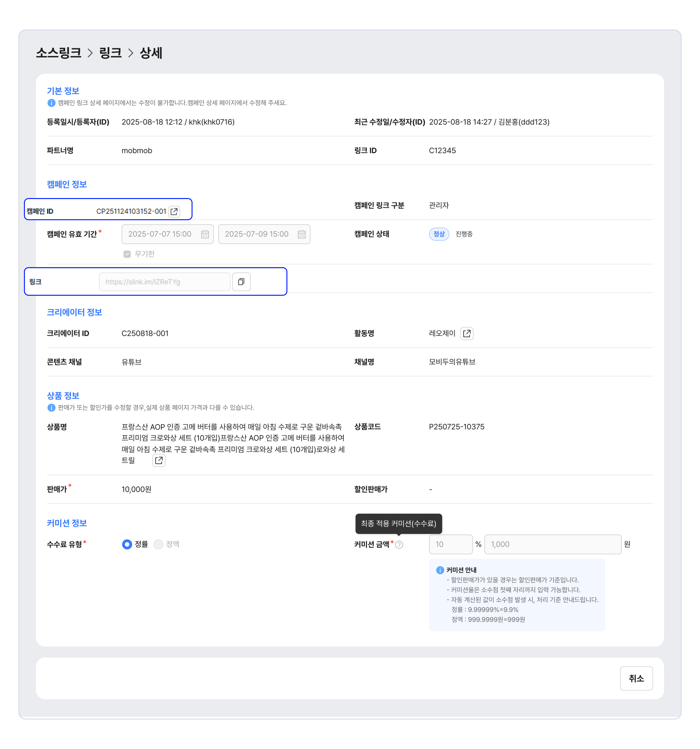700x749 pixels.
Task: Click the 취소 button
Action: [x=636, y=679]
